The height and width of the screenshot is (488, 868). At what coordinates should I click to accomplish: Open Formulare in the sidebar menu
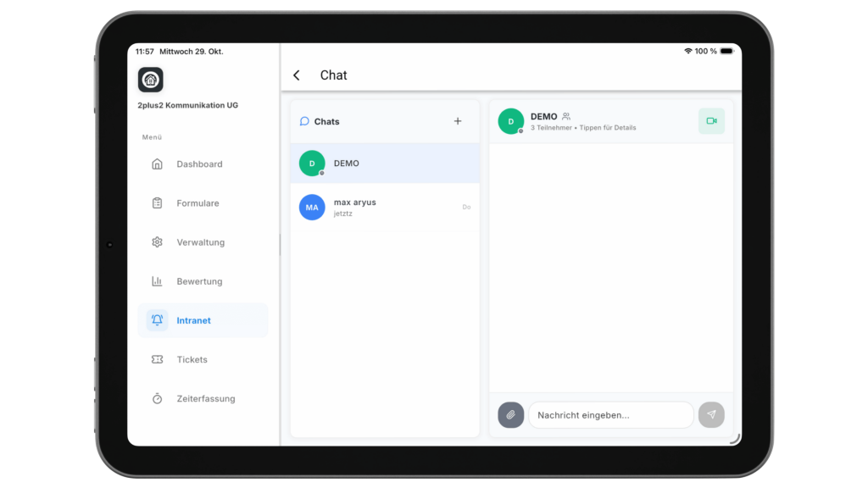(x=198, y=203)
